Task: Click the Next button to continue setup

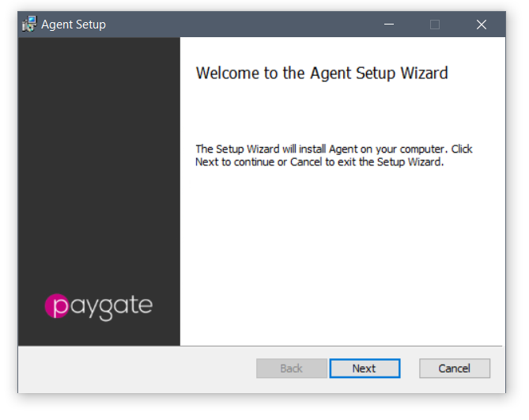Action: pyautogui.click(x=365, y=369)
